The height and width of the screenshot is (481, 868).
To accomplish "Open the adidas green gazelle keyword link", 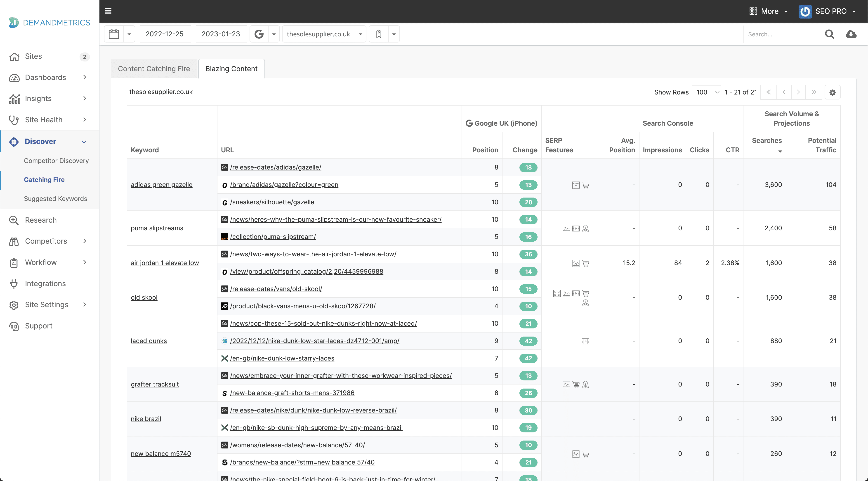I will (162, 185).
